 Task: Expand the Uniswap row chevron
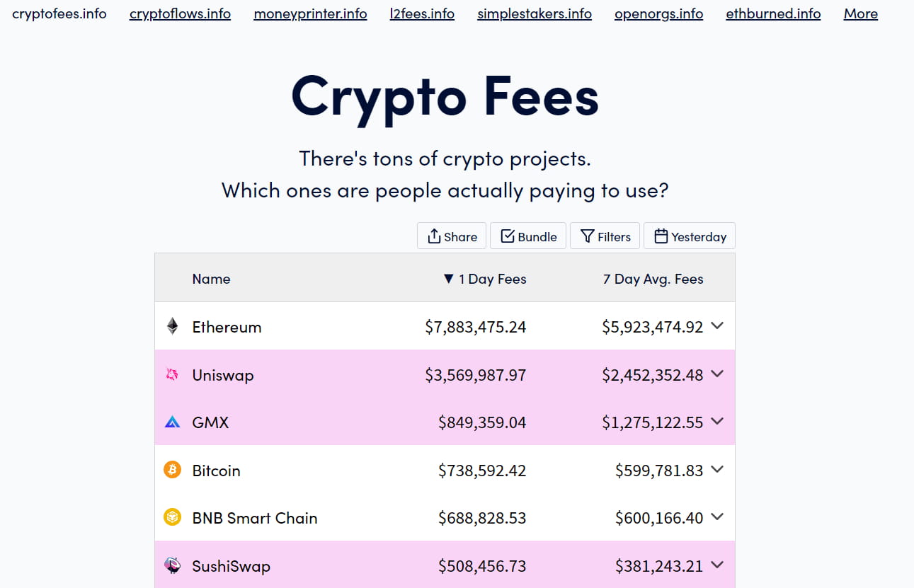[717, 374]
